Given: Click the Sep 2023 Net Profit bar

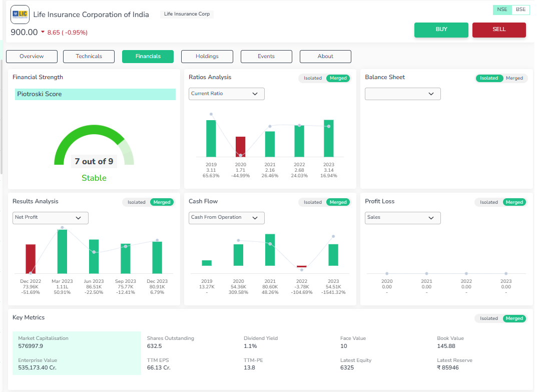Looking at the screenshot, I should pyautogui.click(x=125, y=259).
